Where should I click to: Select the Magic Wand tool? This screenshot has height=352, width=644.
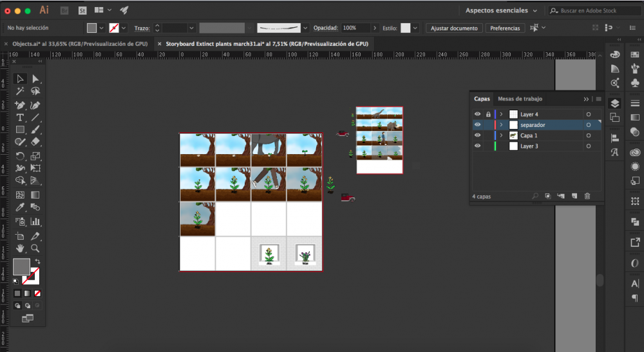point(21,92)
